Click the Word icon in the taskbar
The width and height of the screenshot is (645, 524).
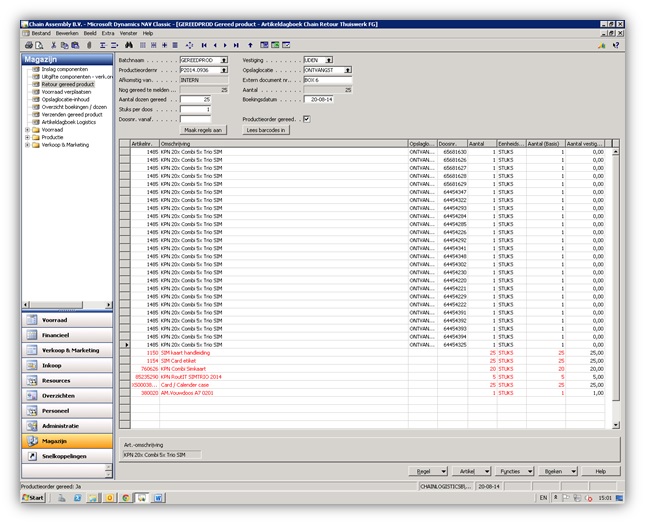coord(158,498)
